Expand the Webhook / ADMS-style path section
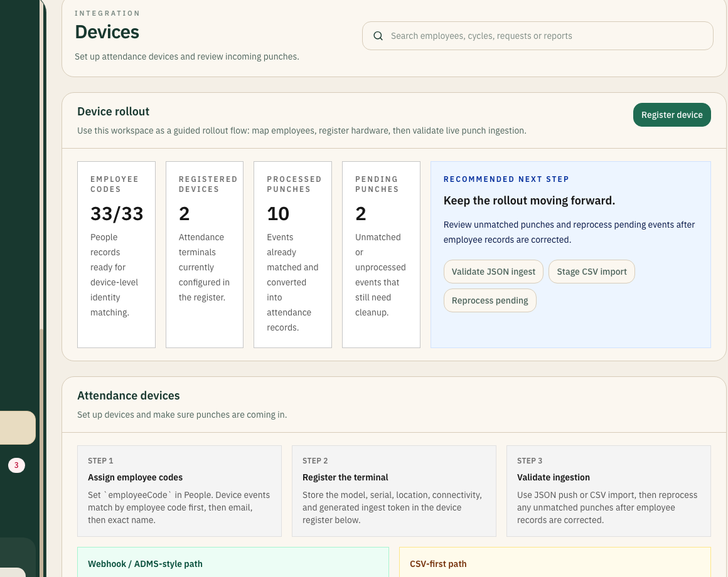This screenshot has width=728, height=577. coord(145,564)
